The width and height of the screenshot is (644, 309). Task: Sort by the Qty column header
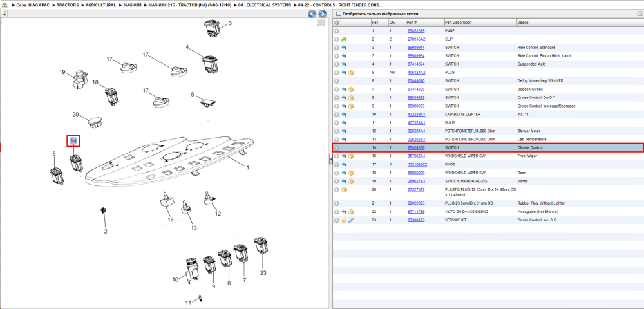396,22
